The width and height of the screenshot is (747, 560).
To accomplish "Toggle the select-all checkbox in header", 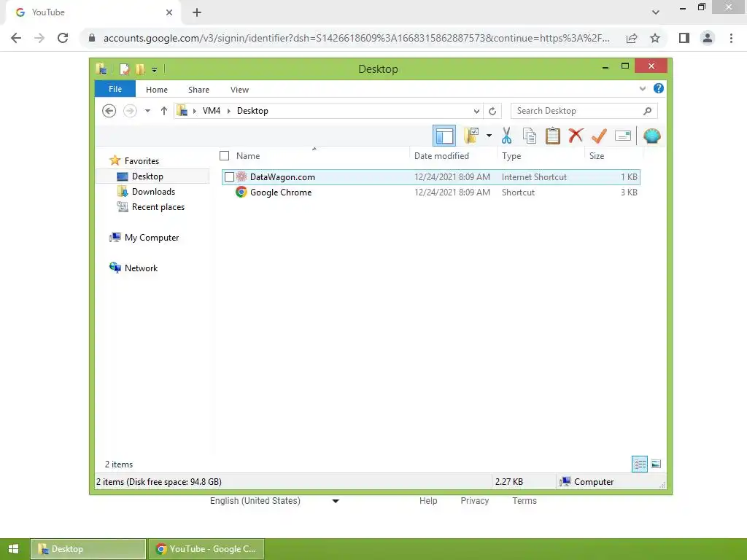I will [225, 156].
